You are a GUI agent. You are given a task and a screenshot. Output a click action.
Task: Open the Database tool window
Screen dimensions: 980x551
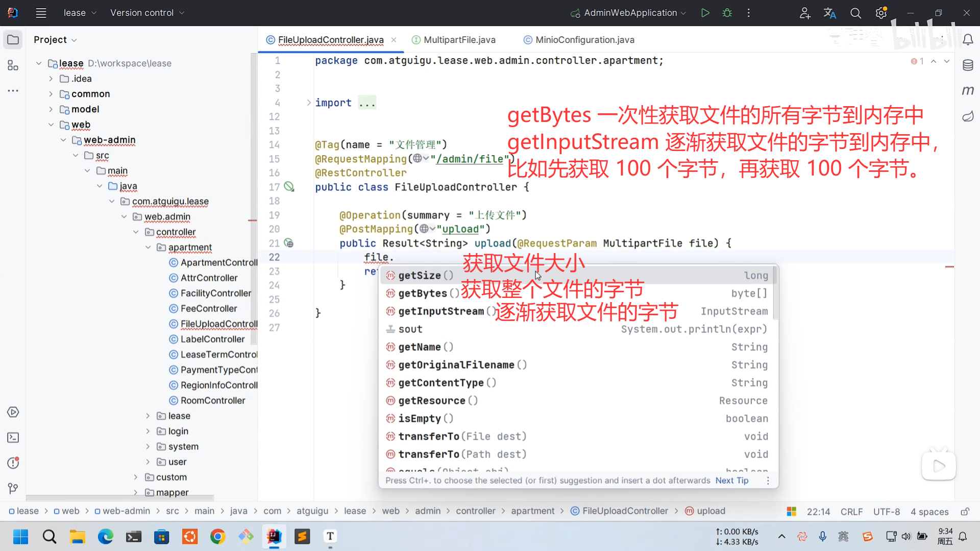[968, 65]
